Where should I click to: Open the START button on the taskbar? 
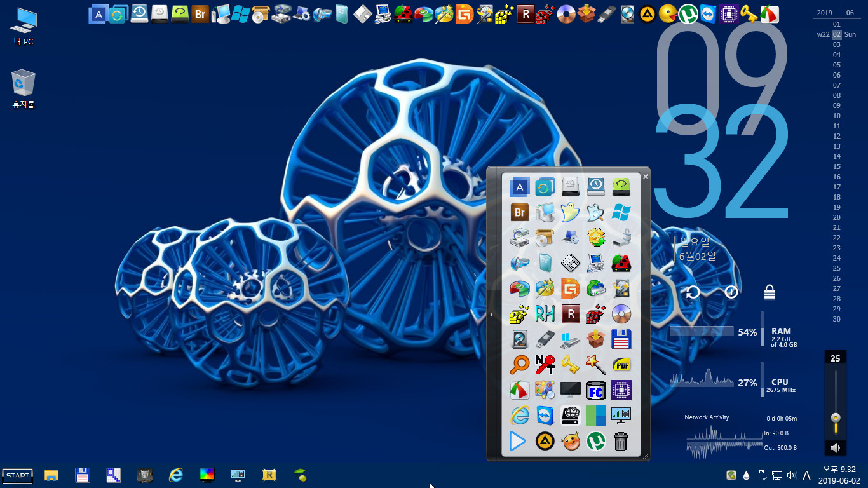(x=18, y=475)
